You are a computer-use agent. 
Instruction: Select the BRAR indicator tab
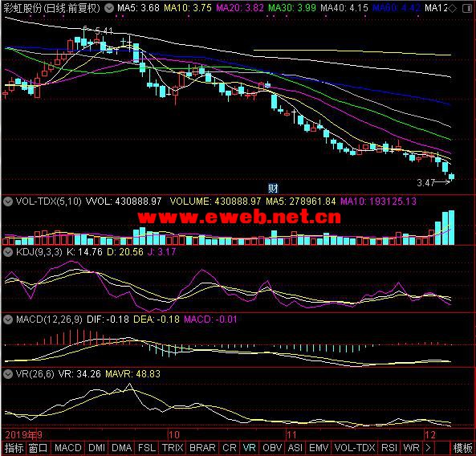(202, 448)
